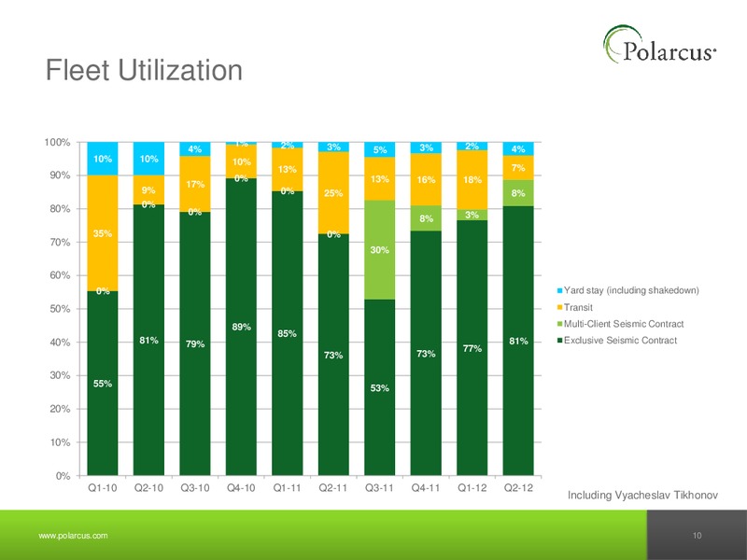Click the 7% transit label in Q2-12
Screen dimensions: 747x560
(518, 168)
